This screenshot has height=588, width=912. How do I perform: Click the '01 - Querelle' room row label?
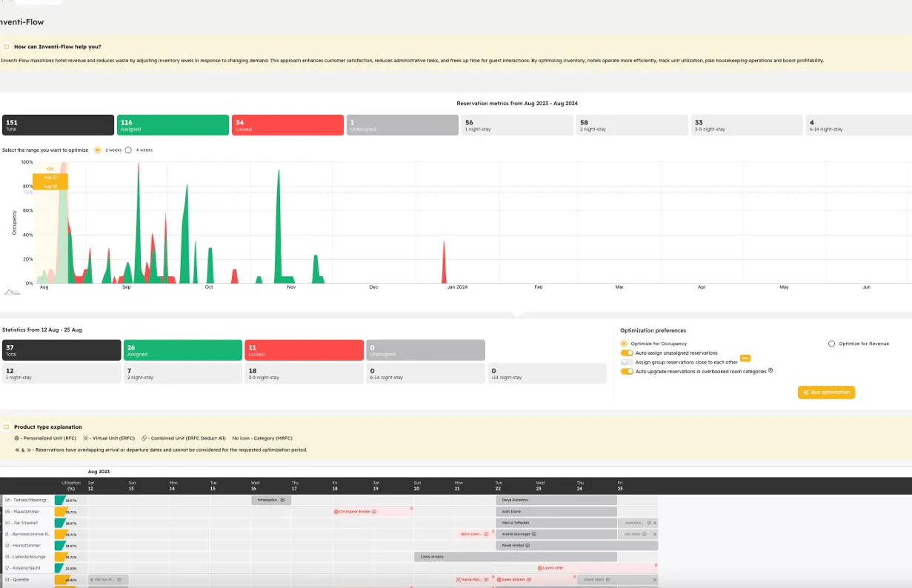click(x=18, y=580)
